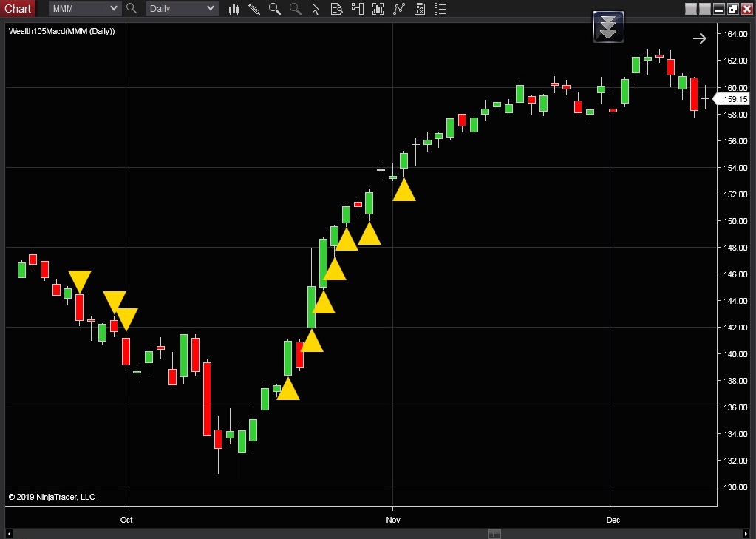This screenshot has height=539, width=756.
Task: Click the 159.15 current price marker
Action: click(734, 99)
